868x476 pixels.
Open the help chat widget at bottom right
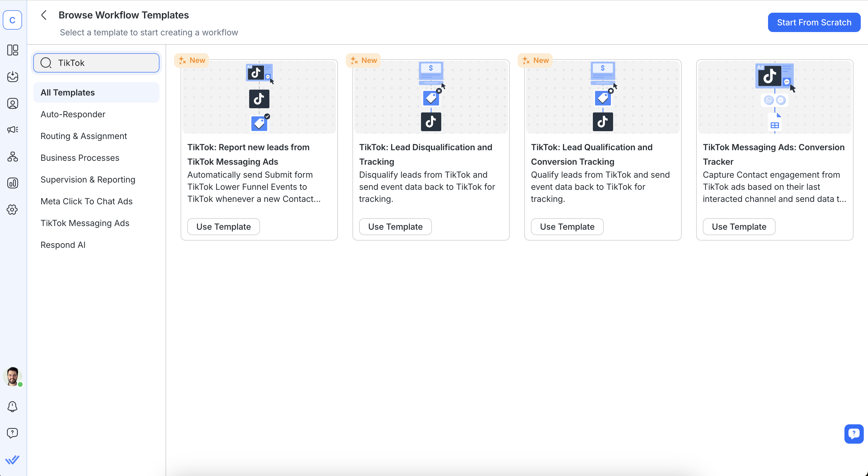click(854, 434)
